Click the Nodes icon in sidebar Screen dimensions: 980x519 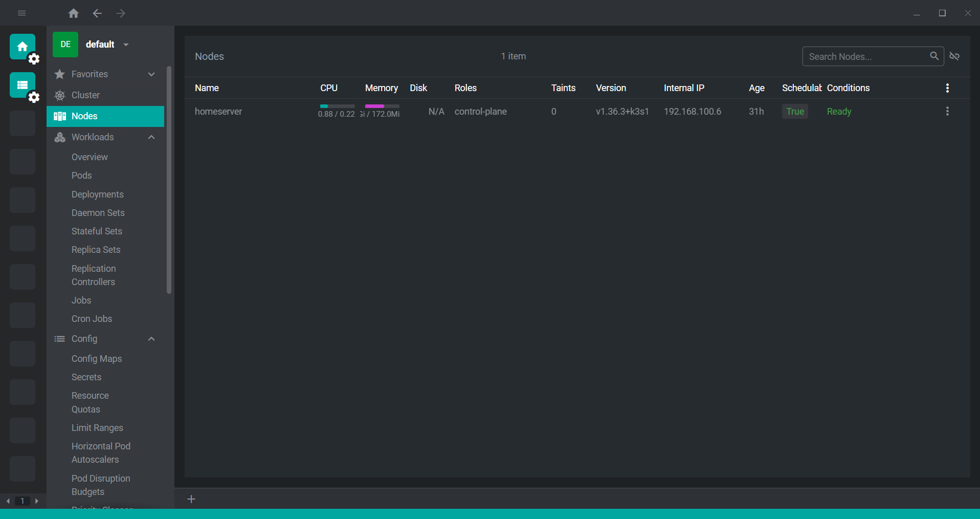click(60, 116)
